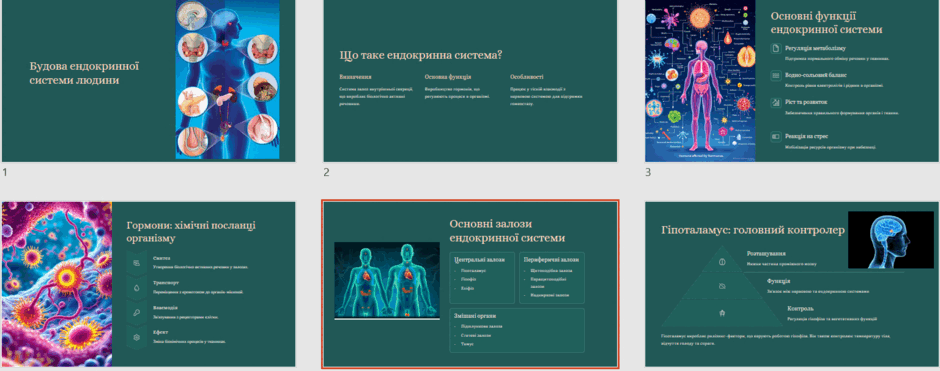940x371 pixels.
Task: Click the title "Будова ендокринної системи людини"
Action: coord(85,73)
